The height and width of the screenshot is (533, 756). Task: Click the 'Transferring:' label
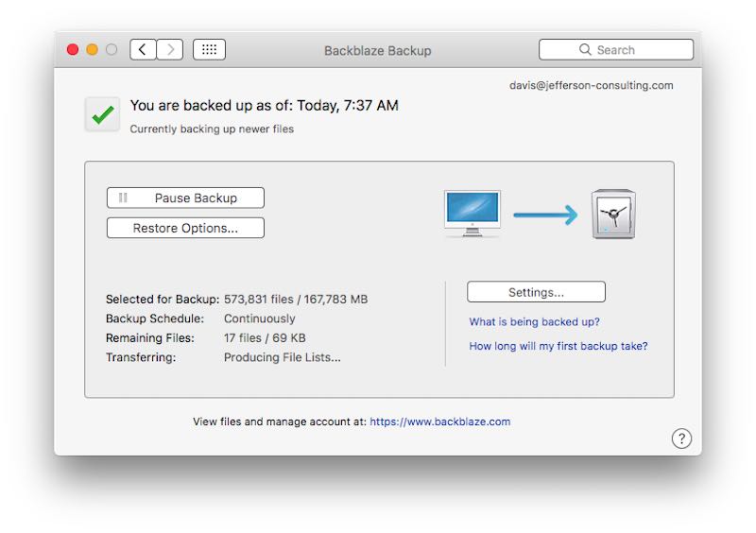pyautogui.click(x=141, y=357)
